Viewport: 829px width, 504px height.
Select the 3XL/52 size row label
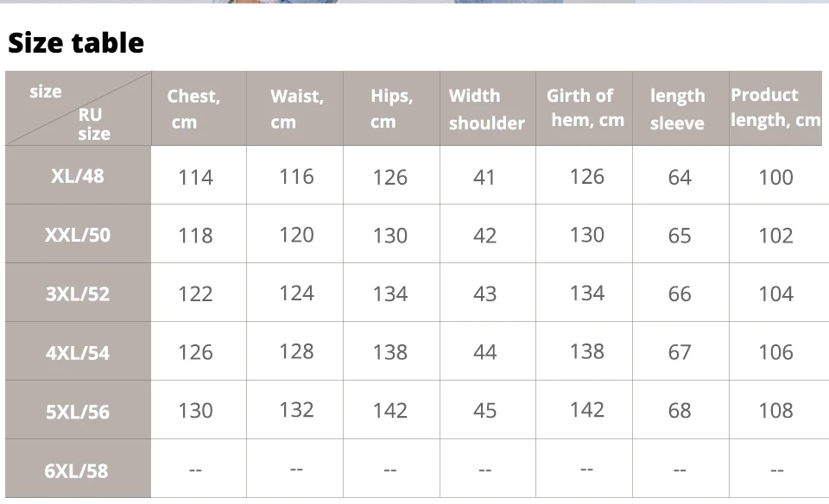click(78, 293)
